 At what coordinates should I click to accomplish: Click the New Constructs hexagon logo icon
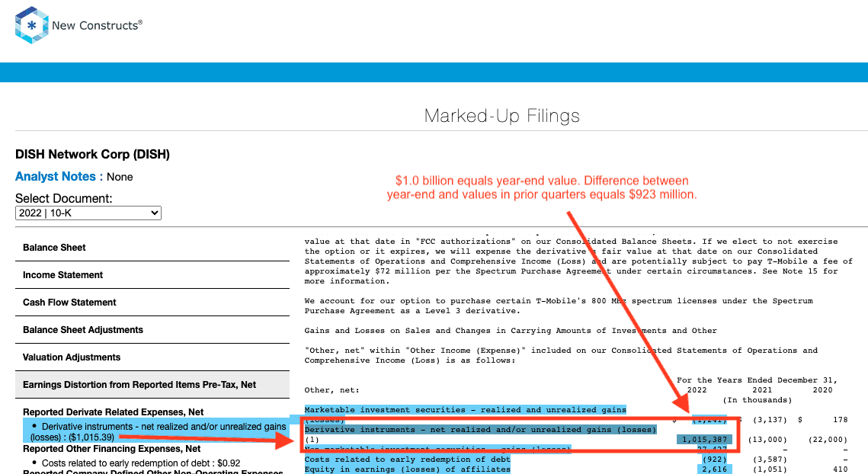(x=31, y=25)
